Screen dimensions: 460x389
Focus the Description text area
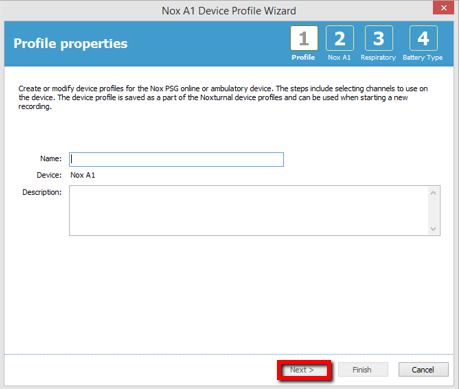click(x=249, y=210)
